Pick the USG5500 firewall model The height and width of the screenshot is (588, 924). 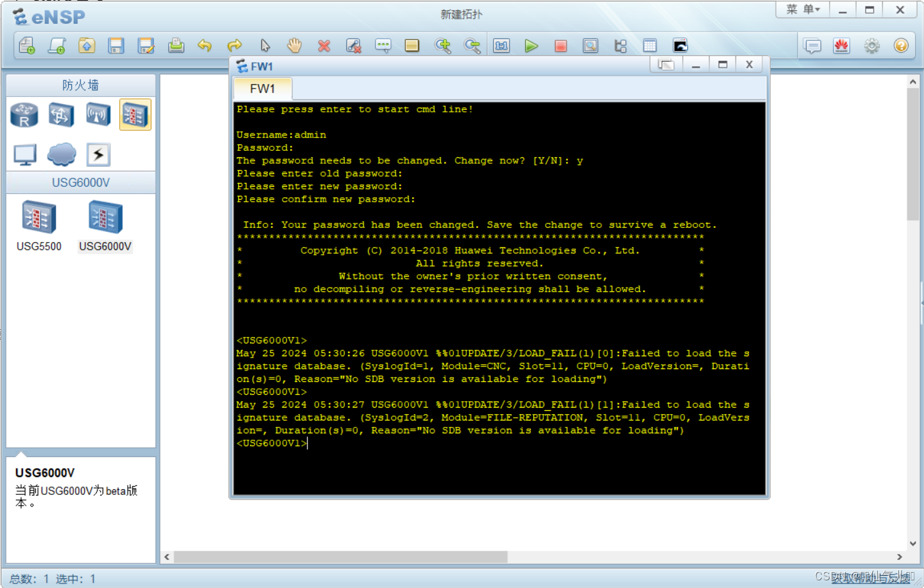coord(39,226)
